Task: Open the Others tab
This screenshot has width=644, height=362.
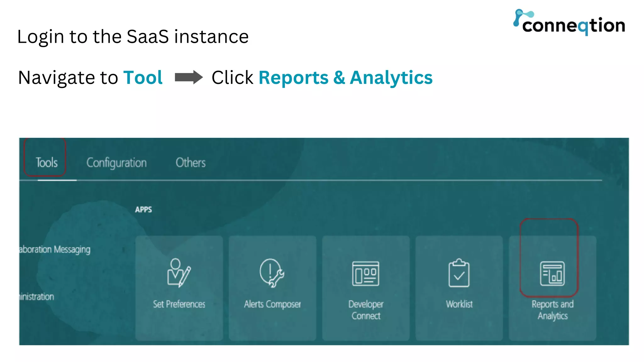Action: point(191,162)
